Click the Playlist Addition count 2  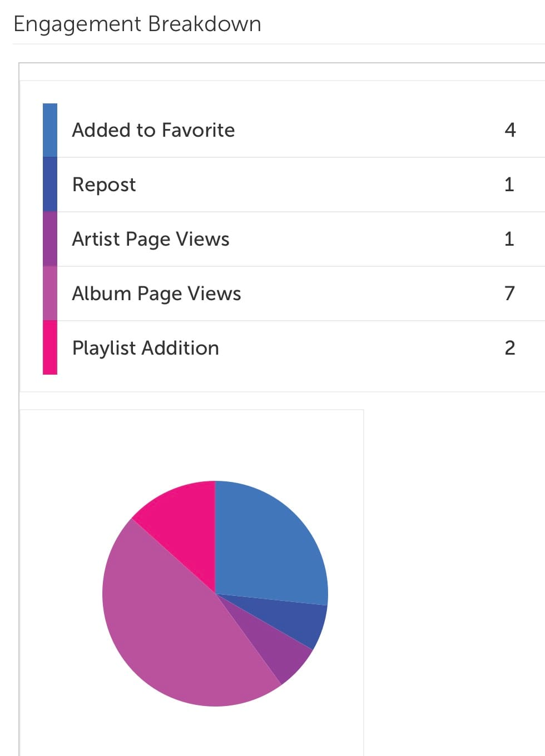pos(510,348)
